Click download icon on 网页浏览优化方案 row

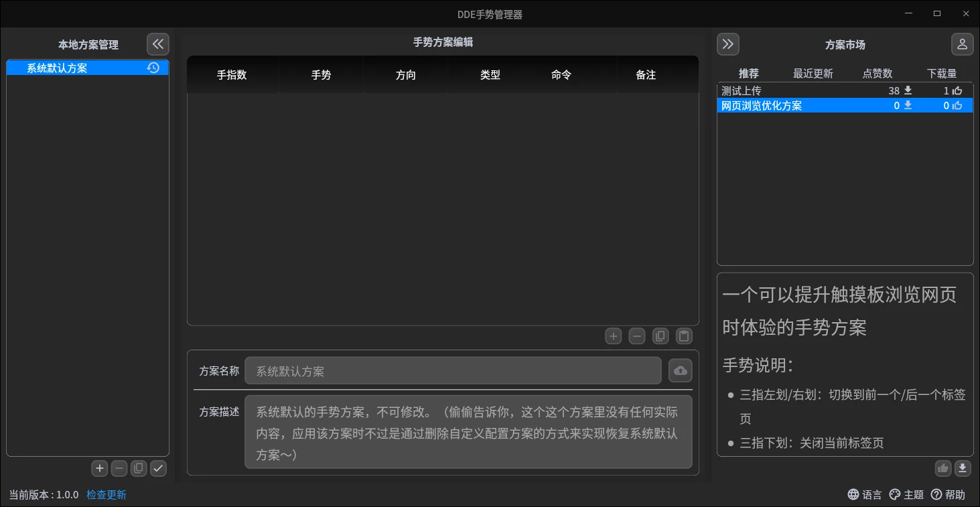click(908, 105)
